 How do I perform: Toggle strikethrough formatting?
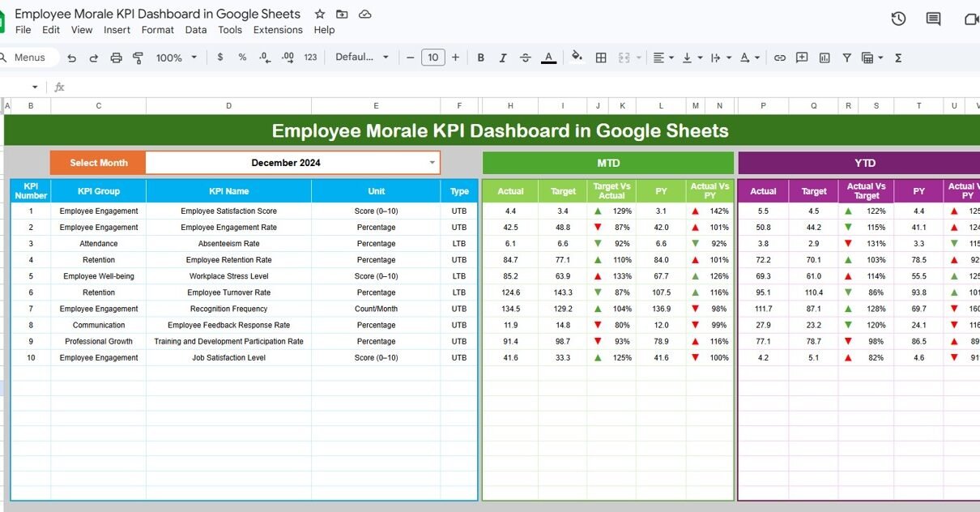pyautogui.click(x=526, y=58)
